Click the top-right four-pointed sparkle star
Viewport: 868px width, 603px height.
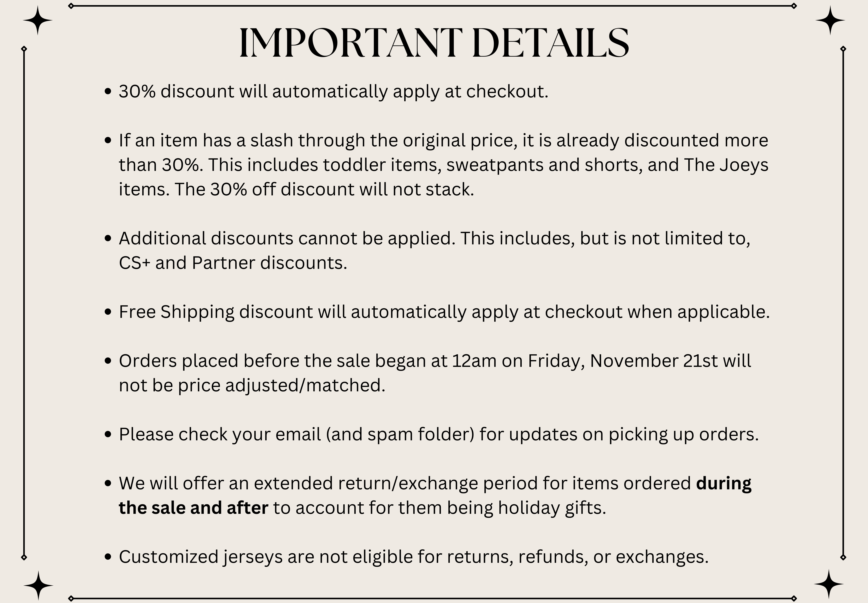830,20
